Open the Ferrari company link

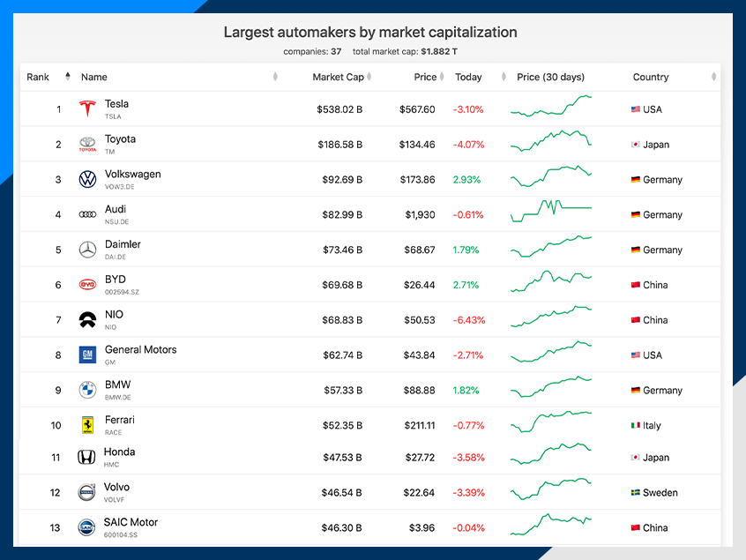(119, 420)
